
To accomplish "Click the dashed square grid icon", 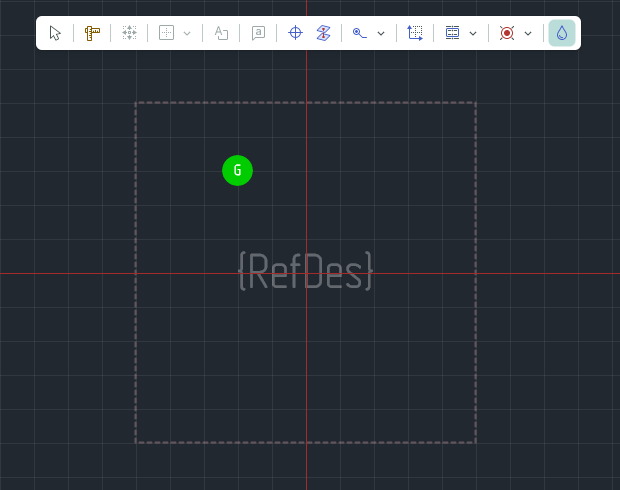I will pos(167,33).
